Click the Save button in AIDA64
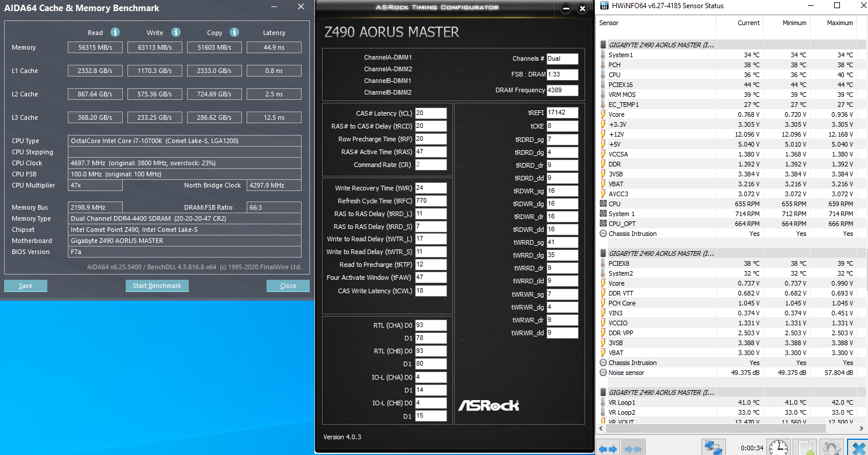This screenshot has width=868, height=455. (26, 286)
